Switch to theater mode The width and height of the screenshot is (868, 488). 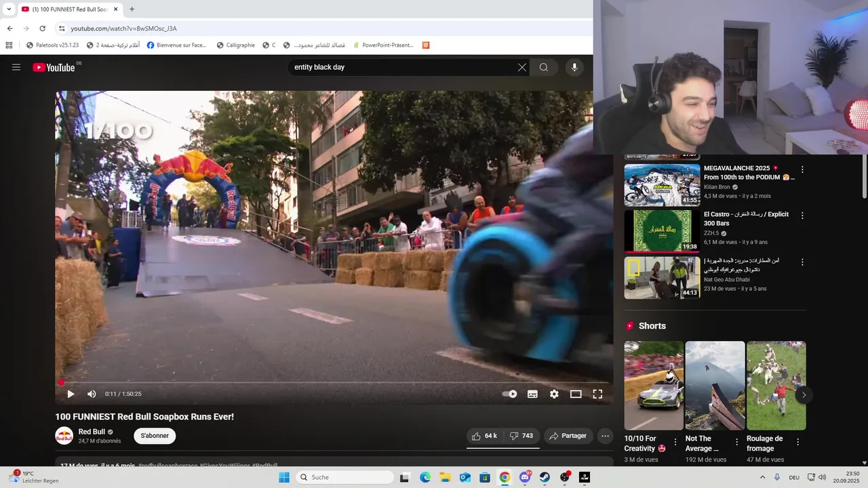576,394
